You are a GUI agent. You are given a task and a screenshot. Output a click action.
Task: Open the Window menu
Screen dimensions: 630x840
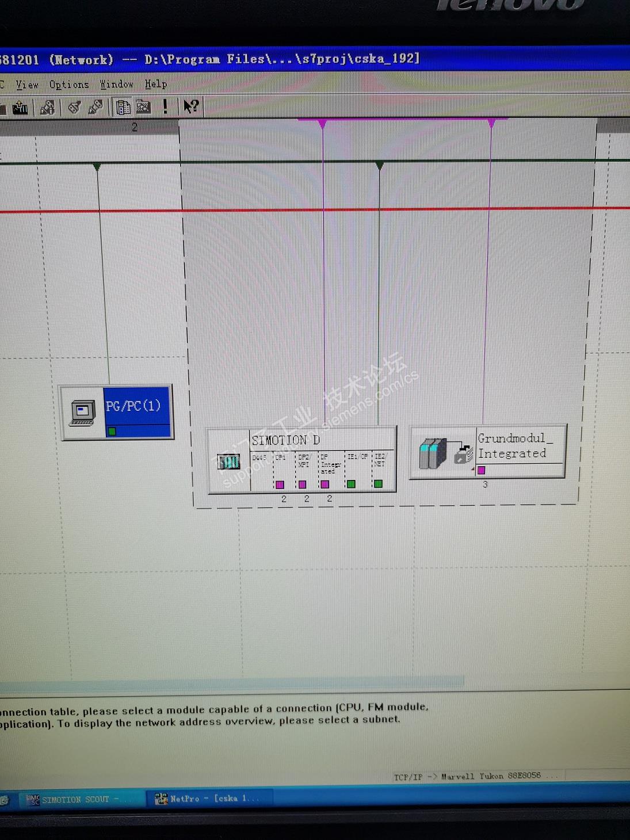117,85
